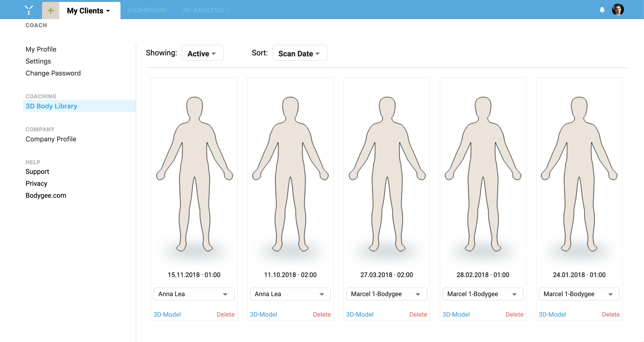Expand the Anna Lea client dropdown under 15.11.2018
644x342 pixels.
pyautogui.click(x=194, y=294)
